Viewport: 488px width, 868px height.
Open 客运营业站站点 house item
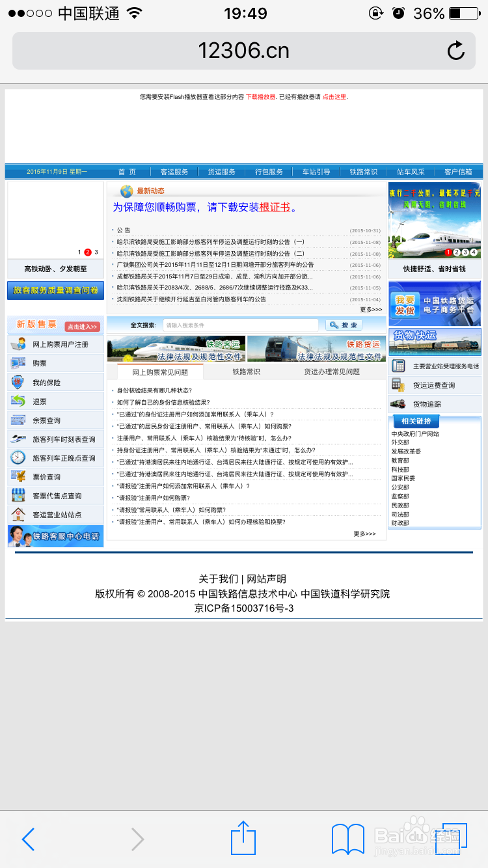click(56, 515)
